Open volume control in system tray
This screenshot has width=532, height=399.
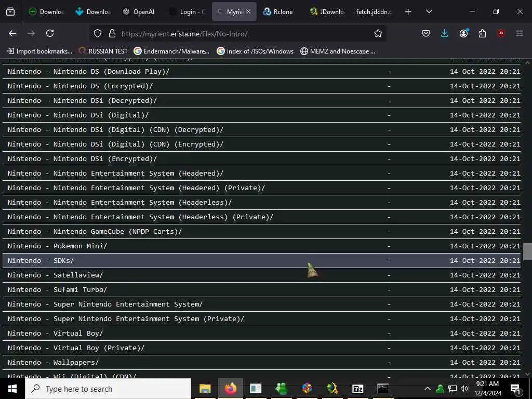[x=464, y=389]
